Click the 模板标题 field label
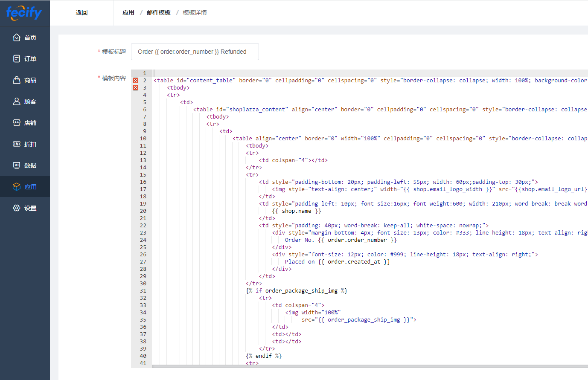The height and width of the screenshot is (380, 588). point(114,52)
